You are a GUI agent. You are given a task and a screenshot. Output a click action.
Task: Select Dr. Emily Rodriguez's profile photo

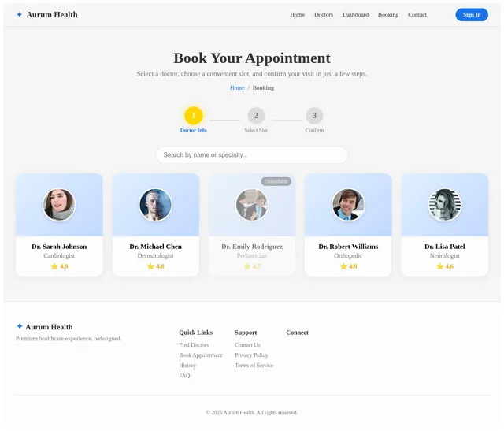252,205
